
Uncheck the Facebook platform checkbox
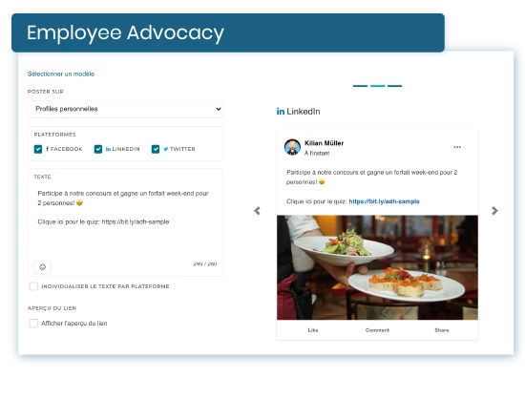(x=38, y=149)
